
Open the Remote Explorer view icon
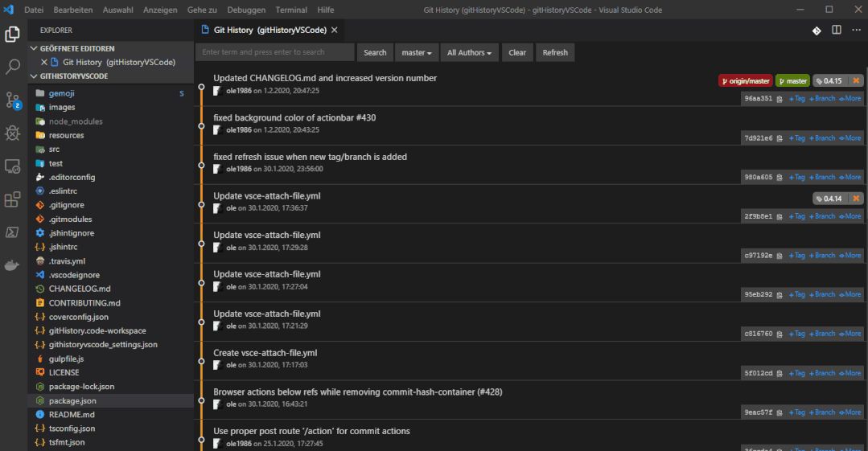[x=12, y=166]
